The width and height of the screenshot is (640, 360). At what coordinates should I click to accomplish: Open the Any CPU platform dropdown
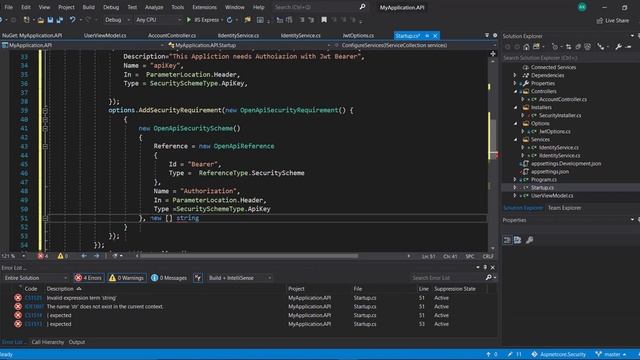158,20
